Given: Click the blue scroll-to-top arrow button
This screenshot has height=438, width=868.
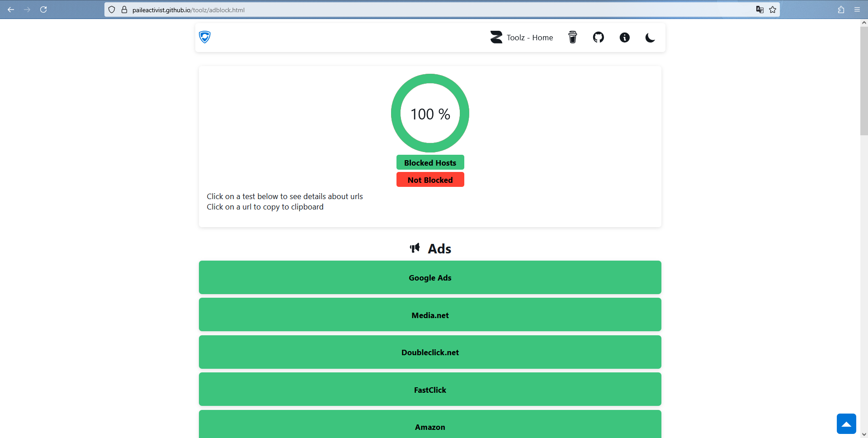Looking at the screenshot, I should point(846,424).
